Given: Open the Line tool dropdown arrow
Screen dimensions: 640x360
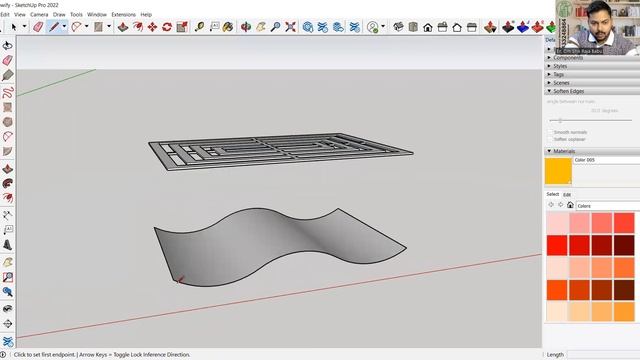Looking at the screenshot, I should 64,27.
